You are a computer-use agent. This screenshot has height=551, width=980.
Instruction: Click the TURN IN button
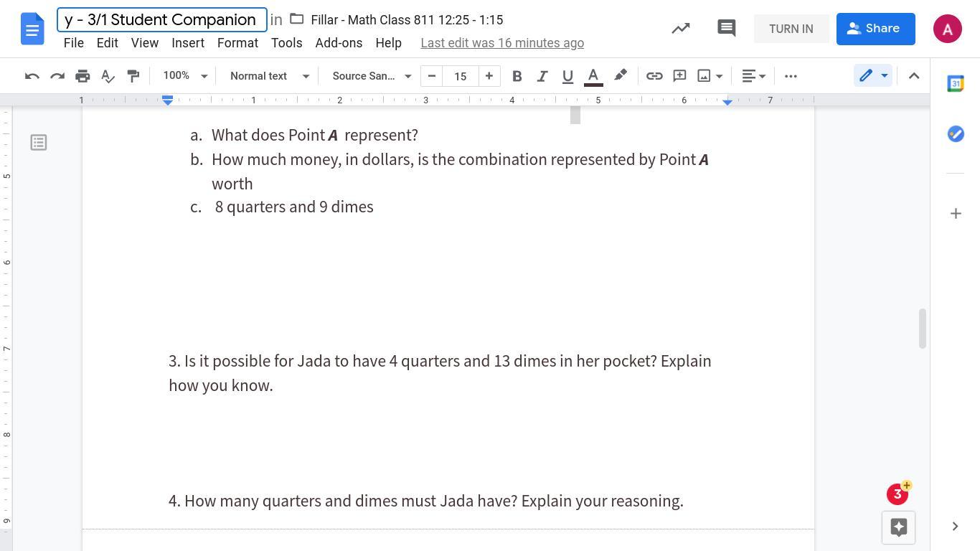tap(791, 29)
